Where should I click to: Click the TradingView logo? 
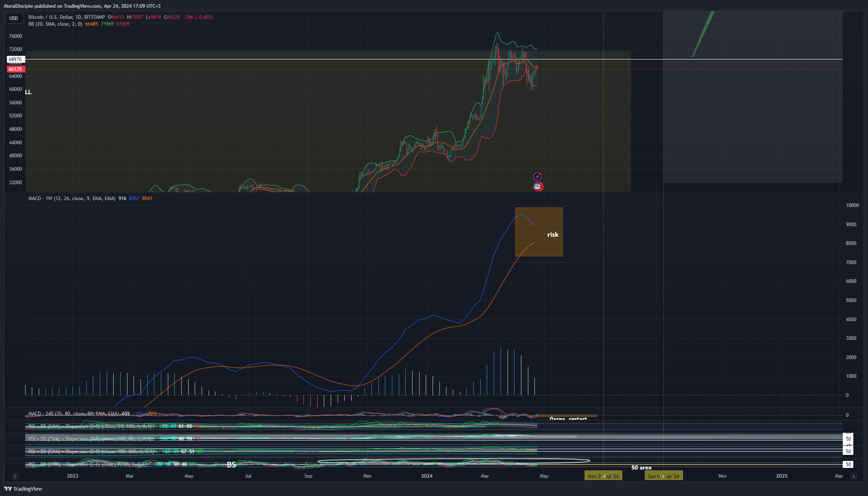[x=23, y=489]
